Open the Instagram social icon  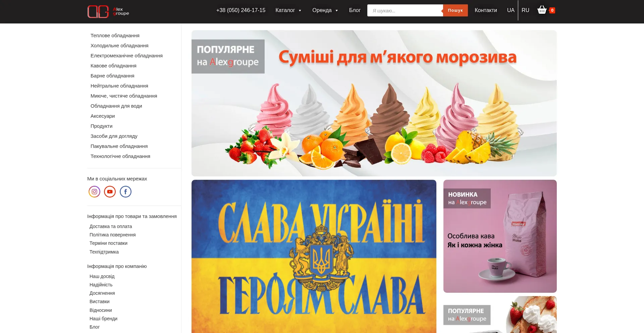95,192
